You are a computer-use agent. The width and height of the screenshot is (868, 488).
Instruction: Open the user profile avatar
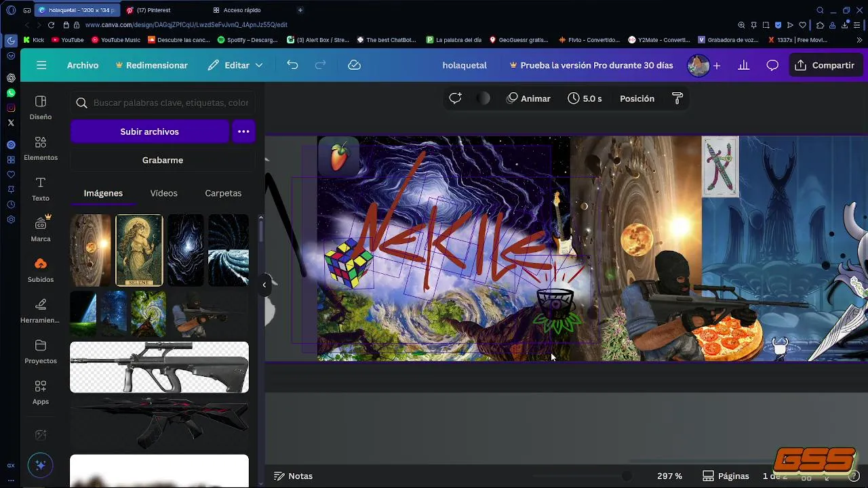(x=698, y=65)
